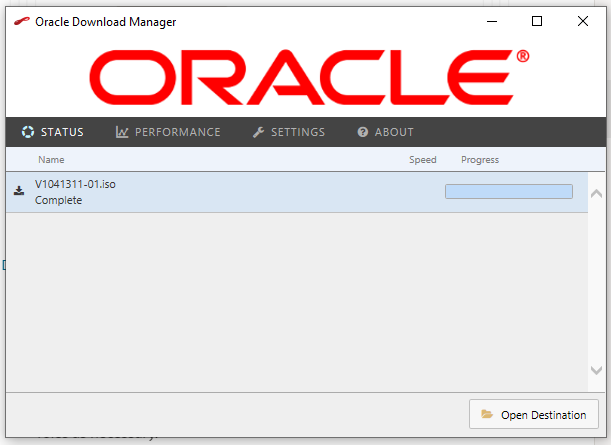Click the Status lifebuoy icon
Screen dimensions: 611x445
(x=28, y=132)
